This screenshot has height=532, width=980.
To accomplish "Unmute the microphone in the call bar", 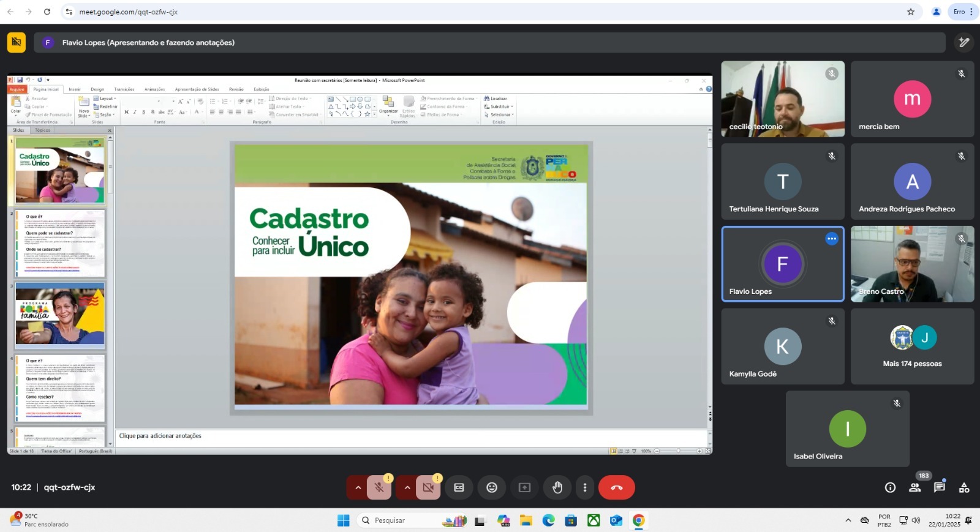I will click(x=379, y=488).
